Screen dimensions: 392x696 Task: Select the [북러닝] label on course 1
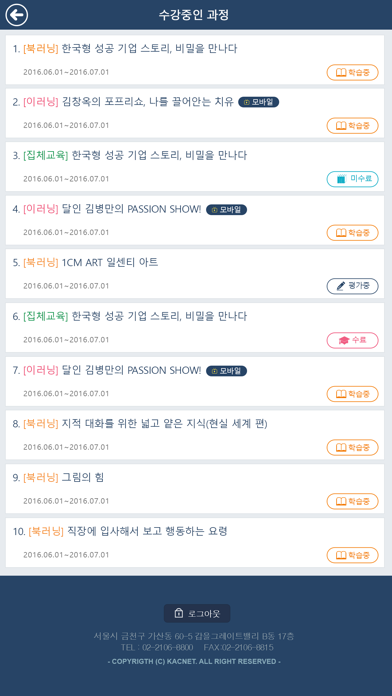click(41, 48)
